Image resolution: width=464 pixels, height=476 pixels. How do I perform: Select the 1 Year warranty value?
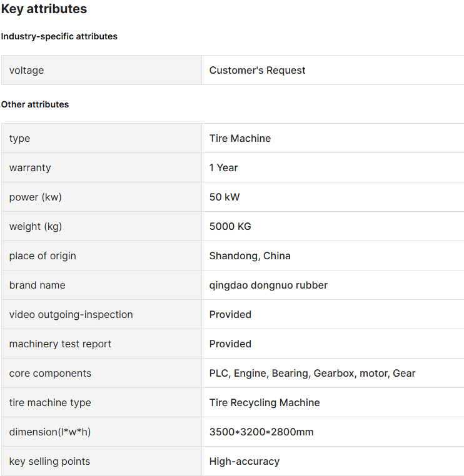223,167
